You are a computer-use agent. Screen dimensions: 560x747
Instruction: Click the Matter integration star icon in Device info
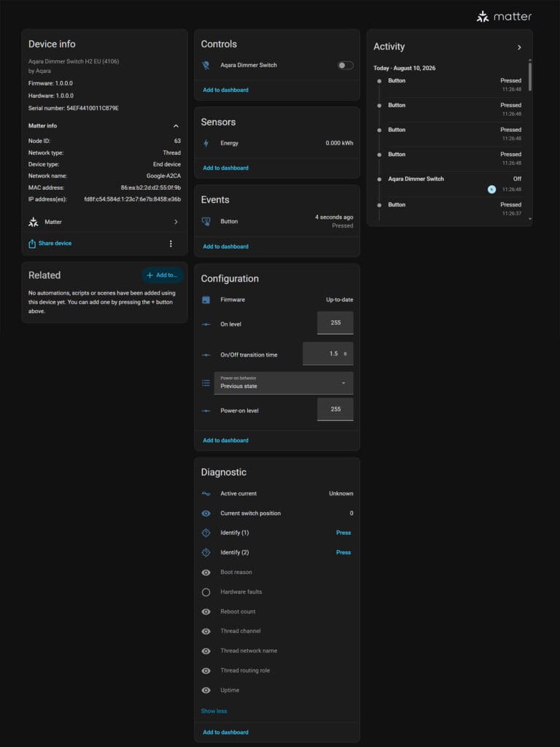(34, 222)
